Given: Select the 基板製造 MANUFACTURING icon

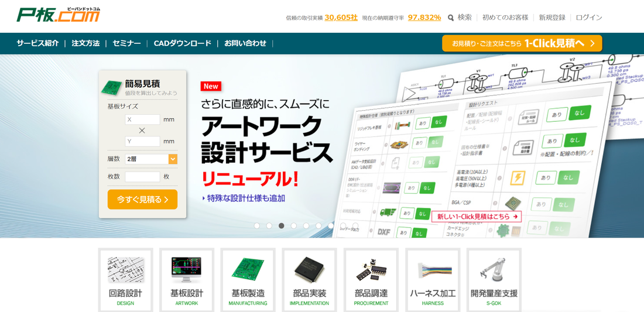Looking at the screenshot, I should coord(248,280).
